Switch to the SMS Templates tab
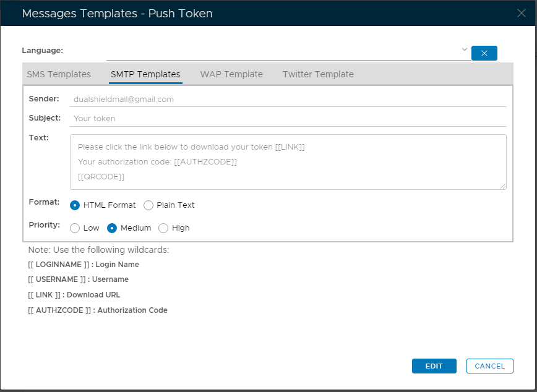The height and width of the screenshot is (392, 537). 59,74
